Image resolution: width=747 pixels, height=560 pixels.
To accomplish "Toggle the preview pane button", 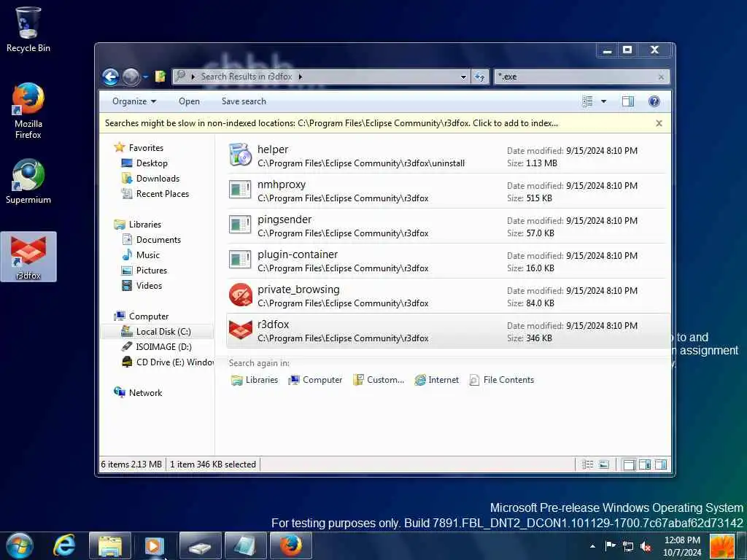I will (628, 101).
